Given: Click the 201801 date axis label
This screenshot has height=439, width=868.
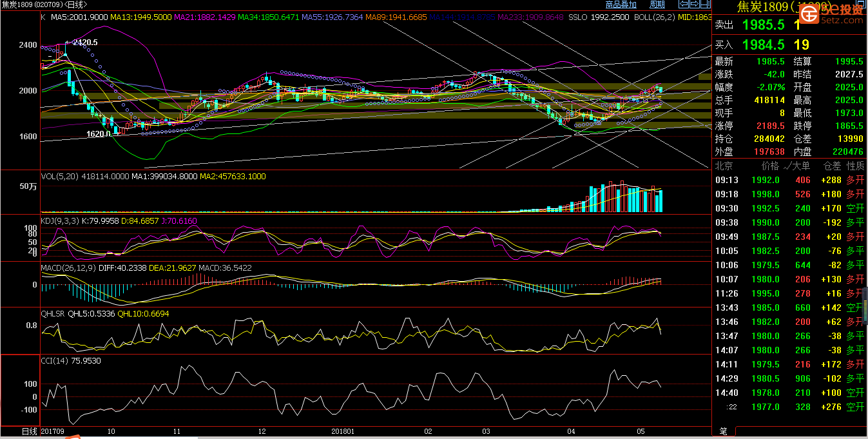Looking at the screenshot, I should 342,431.
